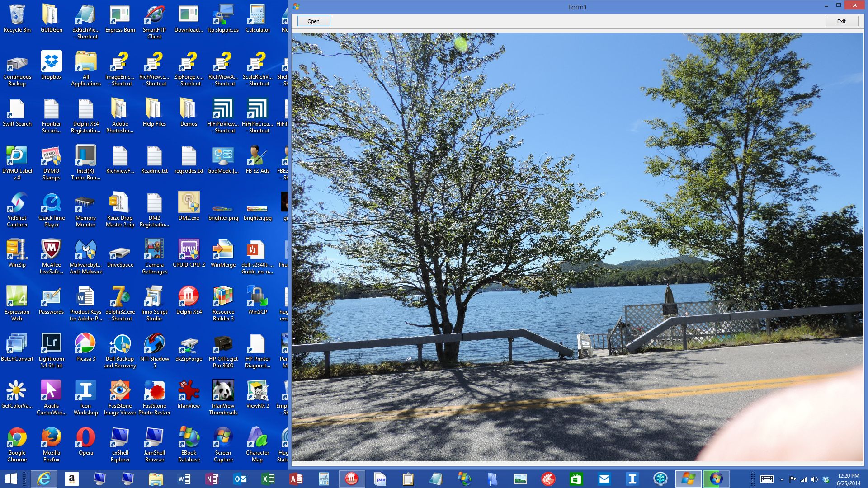Select the All Applications folder icon

point(86,69)
